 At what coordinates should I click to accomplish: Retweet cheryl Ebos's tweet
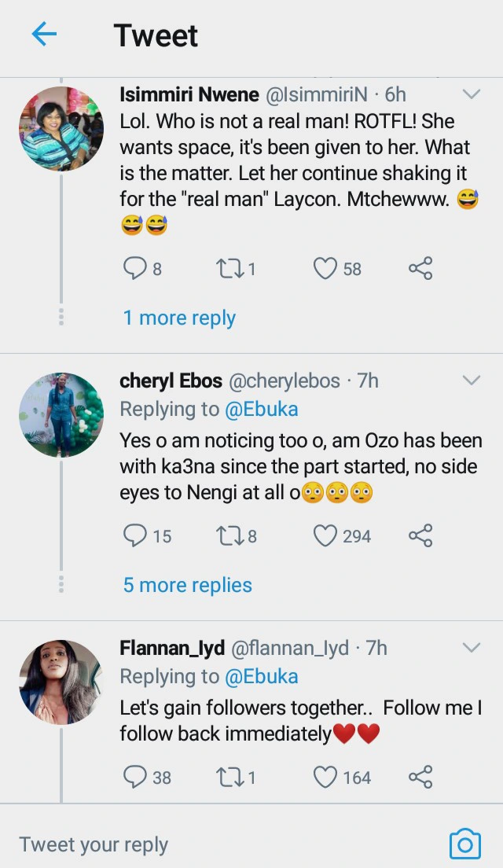click(228, 536)
